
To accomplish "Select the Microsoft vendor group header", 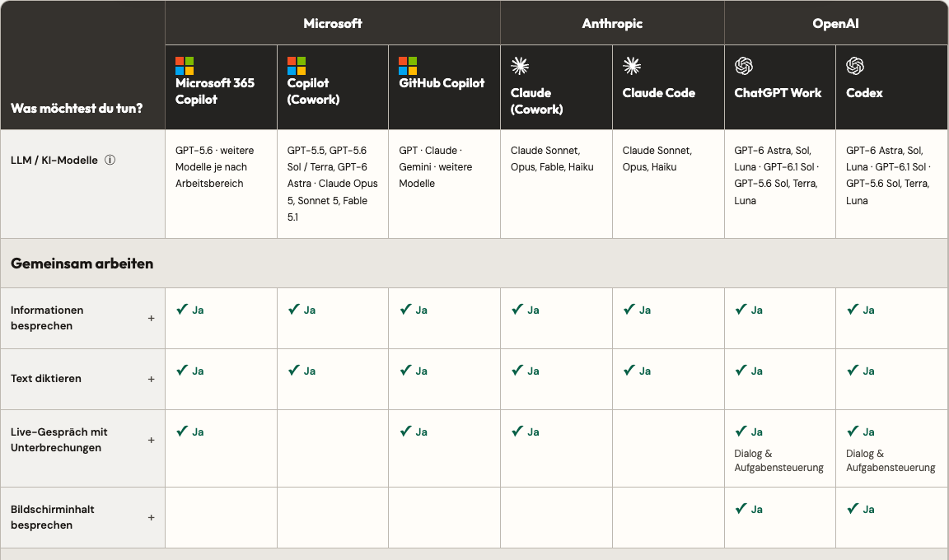I will pyautogui.click(x=333, y=23).
